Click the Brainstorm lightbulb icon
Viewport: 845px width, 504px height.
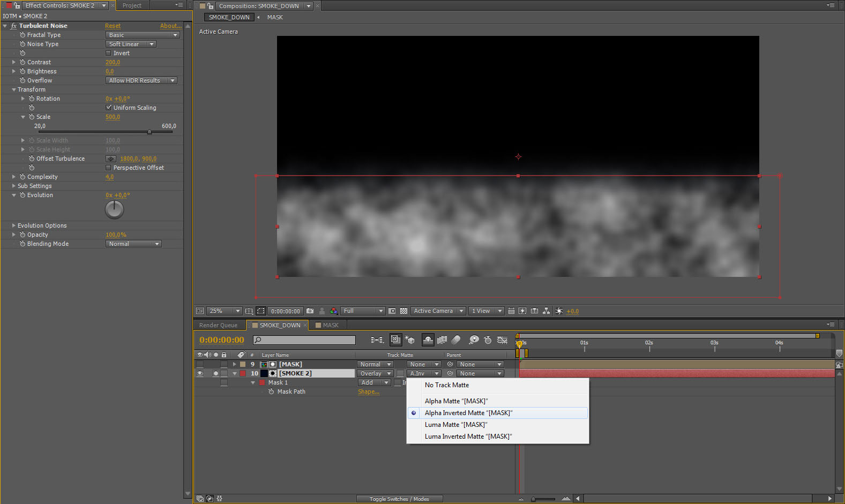[474, 340]
